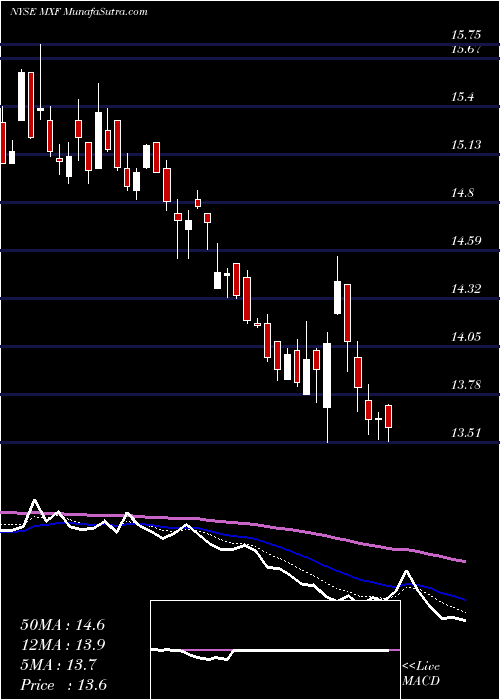Viewport: 500px width, 700px height.
Task: Click the 5MA : 13.7 reading
Action: [x=57, y=665]
